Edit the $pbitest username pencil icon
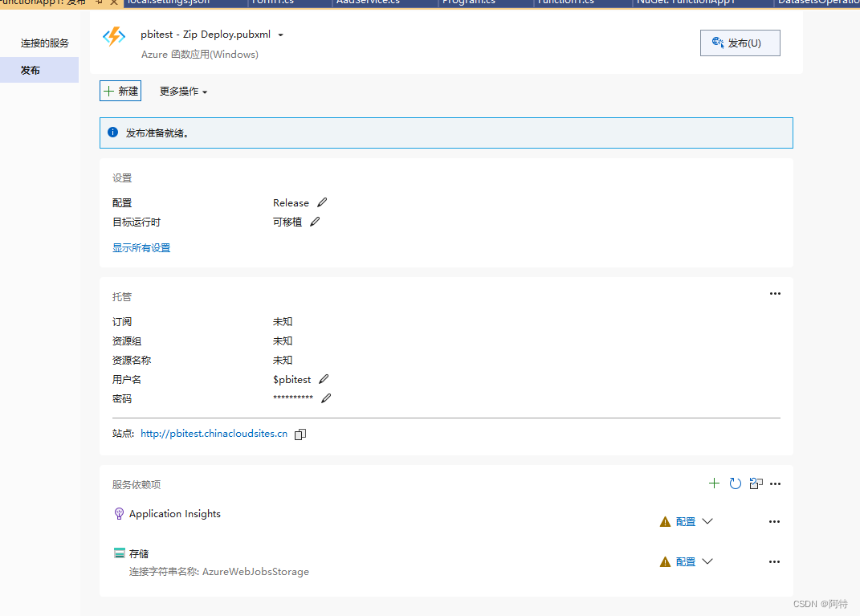Viewport: 860px width, 616px height. point(324,379)
